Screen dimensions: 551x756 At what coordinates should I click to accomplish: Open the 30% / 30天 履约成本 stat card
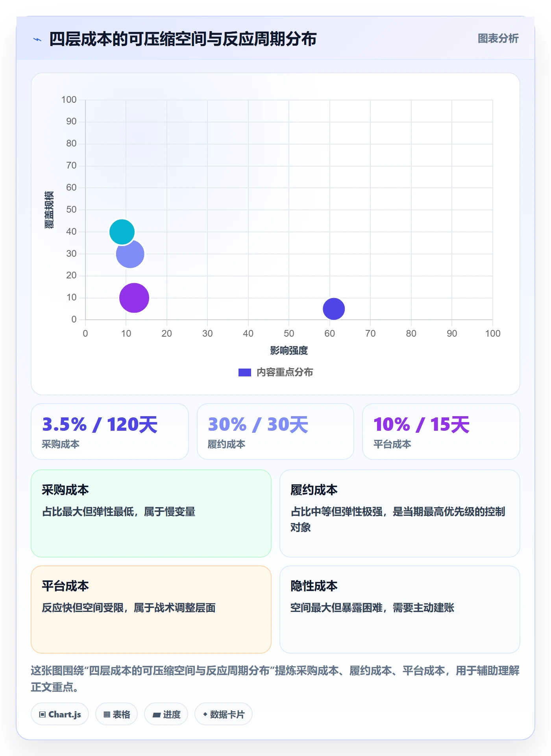(275, 432)
